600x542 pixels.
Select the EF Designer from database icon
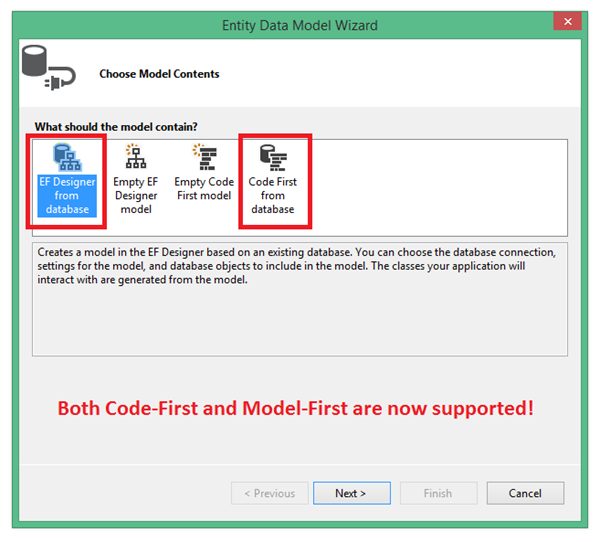pos(67,158)
